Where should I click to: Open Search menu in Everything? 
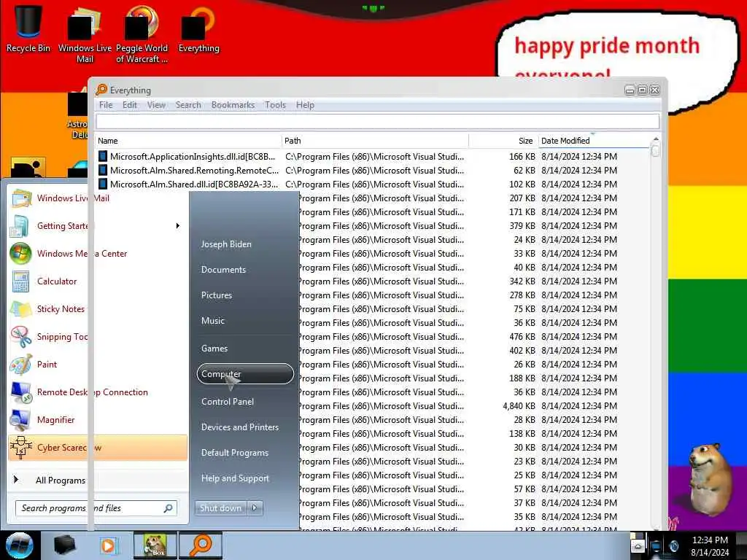(x=188, y=105)
